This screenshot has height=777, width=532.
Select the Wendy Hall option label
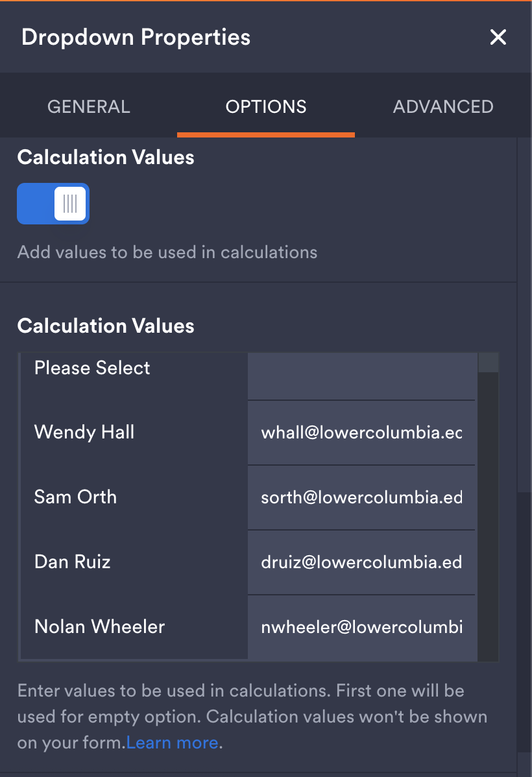point(84,432)
